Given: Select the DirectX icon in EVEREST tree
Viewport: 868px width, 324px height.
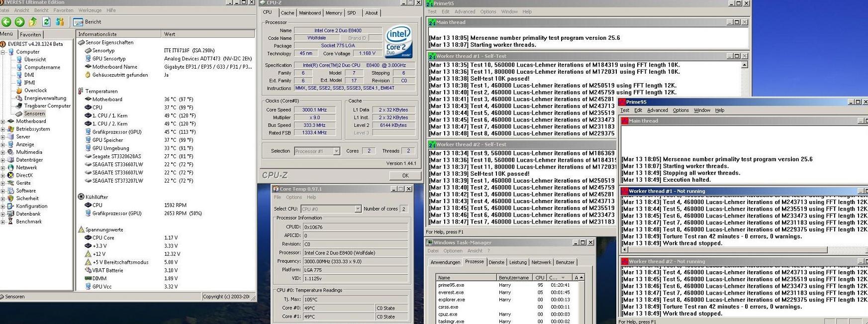Looking at the screenshot, I should click(10, 175).
